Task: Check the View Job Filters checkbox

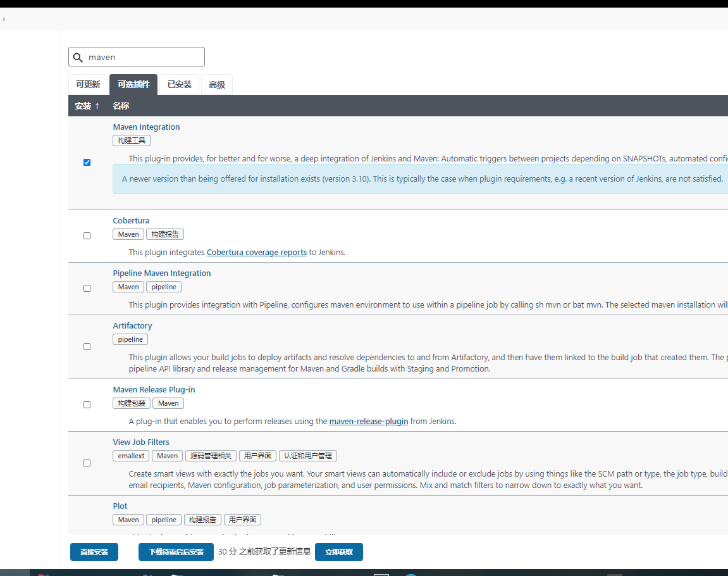Action: pos(87,463)
